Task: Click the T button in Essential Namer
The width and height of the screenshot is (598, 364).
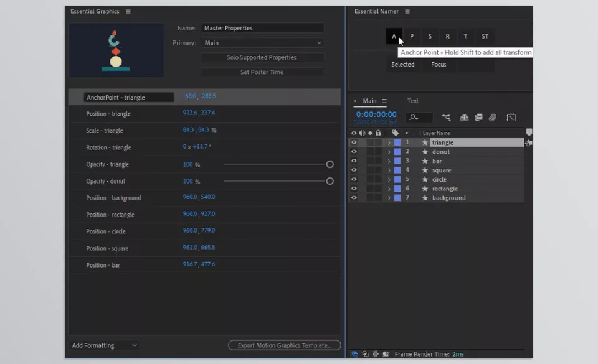Action: [465, 37]
